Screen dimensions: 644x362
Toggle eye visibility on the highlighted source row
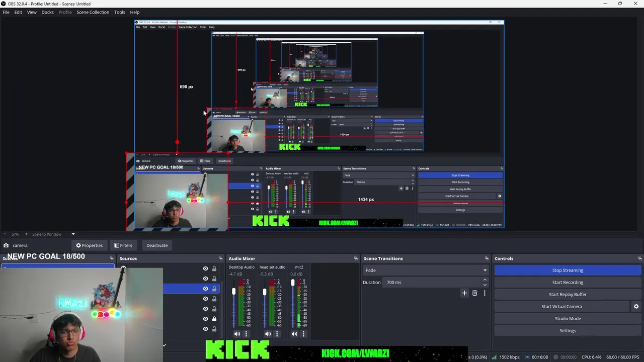click(205, 289)
